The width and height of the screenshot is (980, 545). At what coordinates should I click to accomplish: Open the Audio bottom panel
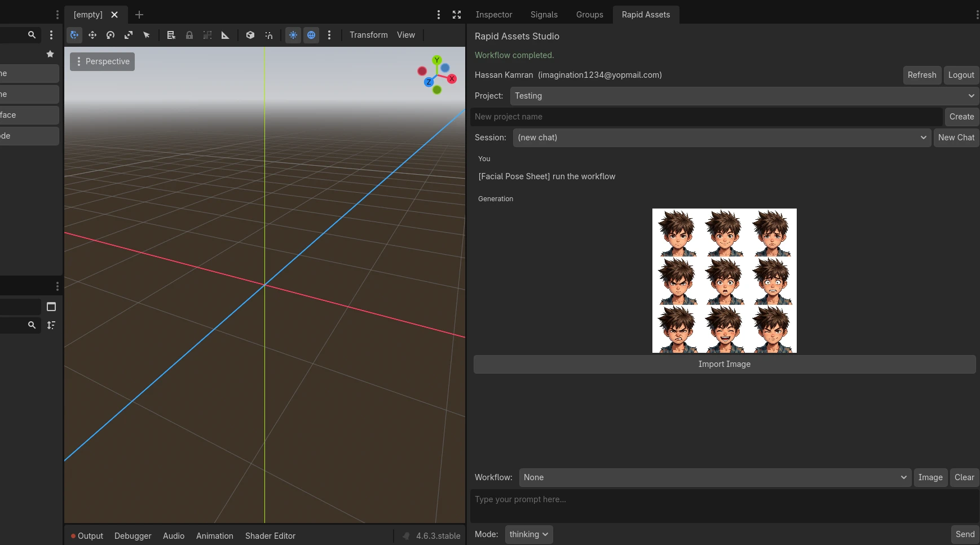[x=174, y=536]
